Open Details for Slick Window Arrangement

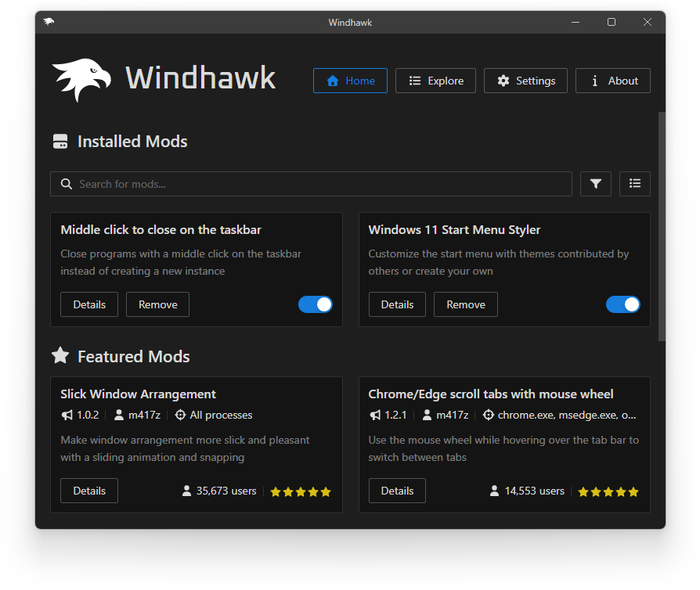(89, 491)
